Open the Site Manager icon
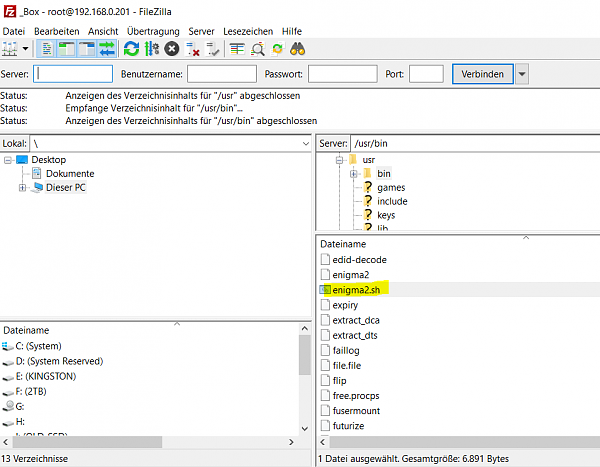The width and height of the screenshot is (600, 467). pos(11,48)
